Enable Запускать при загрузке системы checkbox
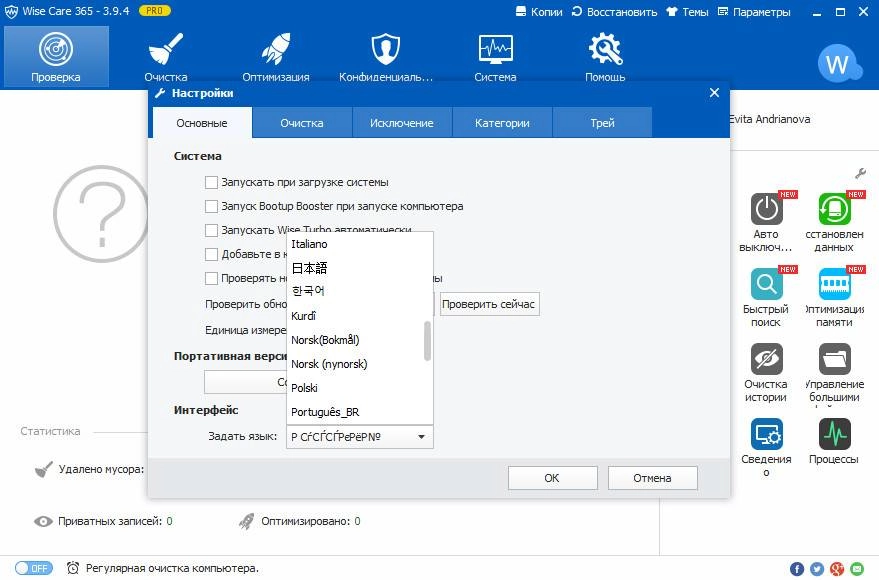Image resolution: width=879 pixels, height=580 pixels. click(x=211, y=182)
